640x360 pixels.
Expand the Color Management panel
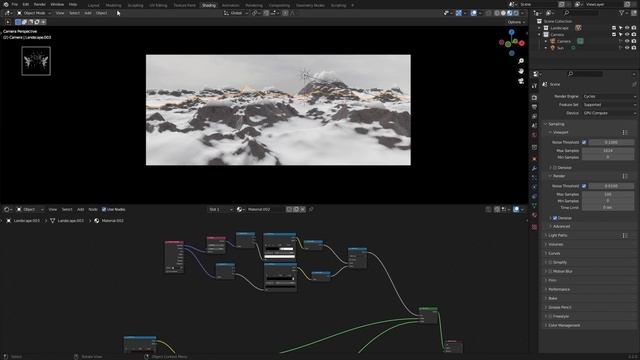(564, 326)
